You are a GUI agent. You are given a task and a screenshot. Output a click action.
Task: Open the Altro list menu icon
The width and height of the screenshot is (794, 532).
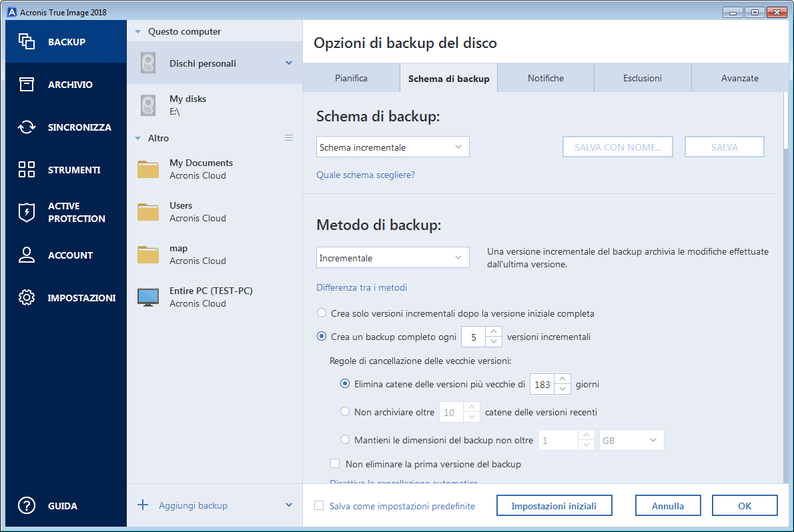[x=289, y=138]
